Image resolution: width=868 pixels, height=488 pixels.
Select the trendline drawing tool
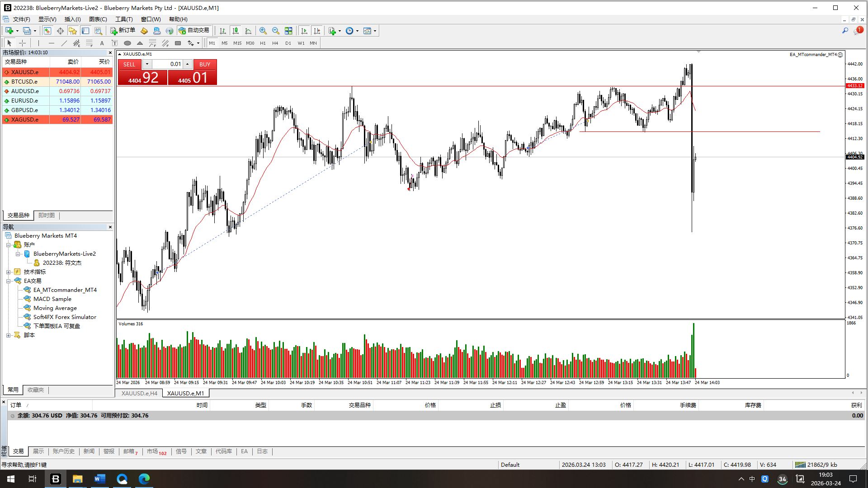tap(64, 43)
